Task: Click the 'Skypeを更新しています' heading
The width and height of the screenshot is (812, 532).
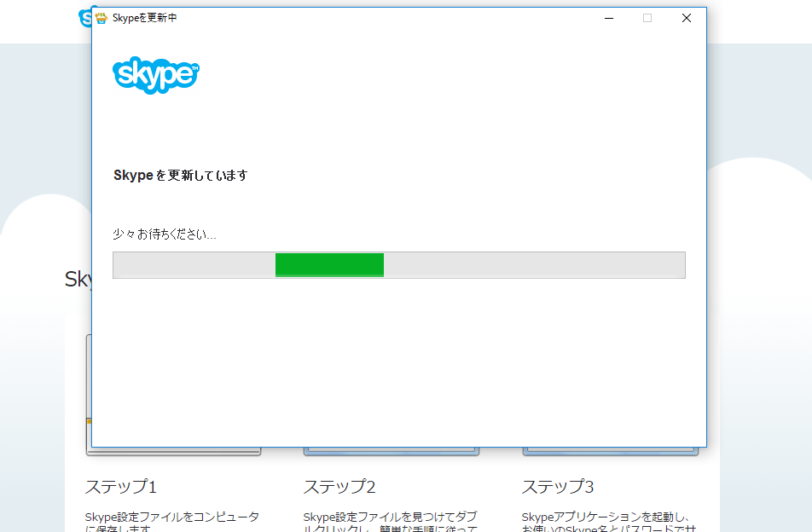Action: click(x=181, y=176)
